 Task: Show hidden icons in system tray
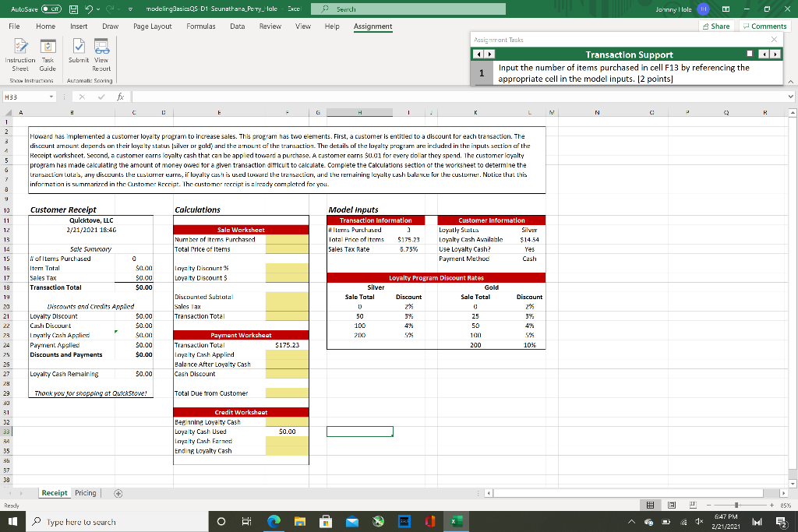[x=631, y=521]
